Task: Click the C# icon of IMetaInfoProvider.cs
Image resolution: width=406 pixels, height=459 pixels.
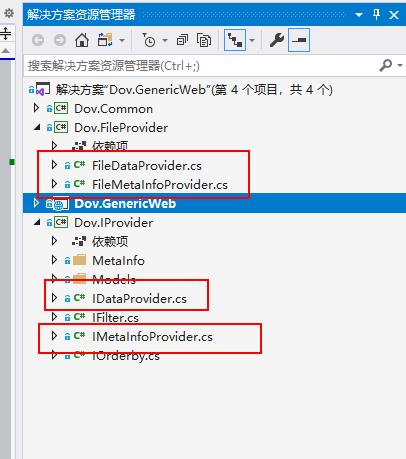Action: click(x=79, y=336)
